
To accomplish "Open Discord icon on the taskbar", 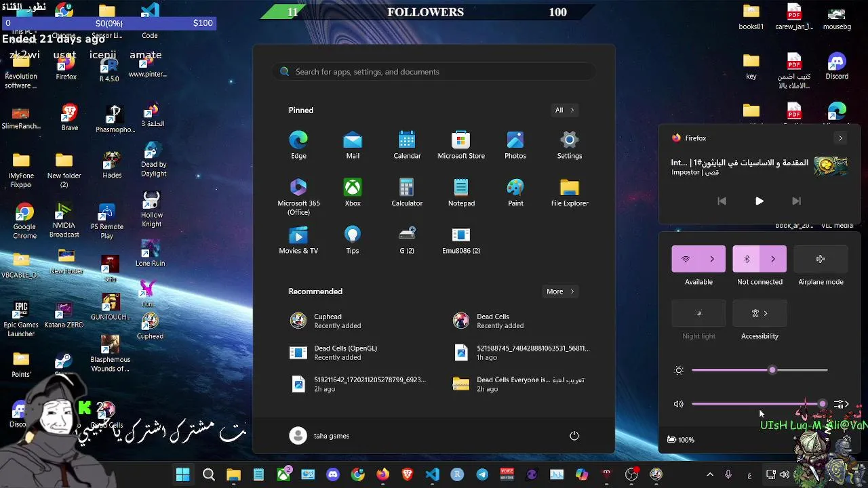I will coord(333,475).
